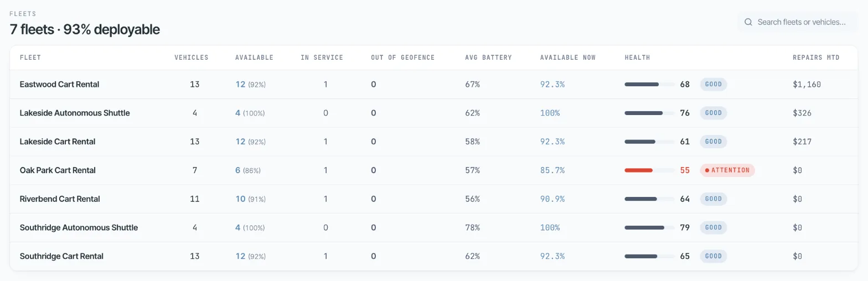Click the GOOD badge for Southridge Cart Rental
Image resolution: width=868 pixels, height=281 pixels.
click(x=714, y=257)
